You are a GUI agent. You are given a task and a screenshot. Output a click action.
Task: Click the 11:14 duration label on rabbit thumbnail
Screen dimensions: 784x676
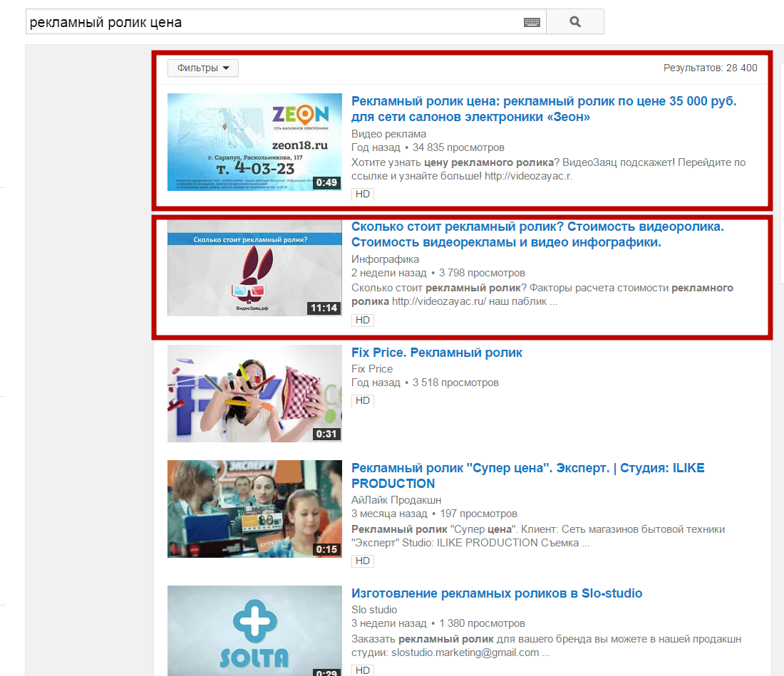(x=324, y=308)
